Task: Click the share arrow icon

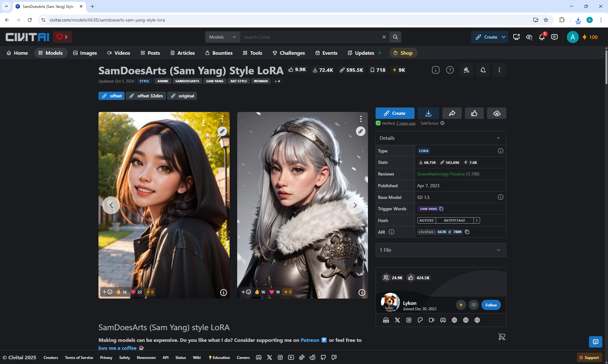Action: click(452, 113)
